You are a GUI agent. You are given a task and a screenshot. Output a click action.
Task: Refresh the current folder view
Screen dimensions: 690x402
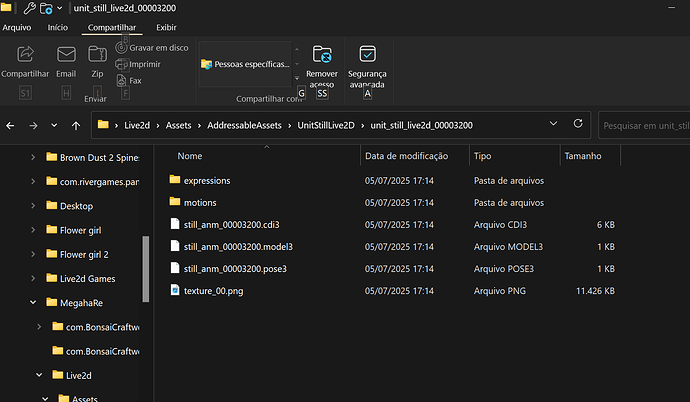(x=578, y=124)
